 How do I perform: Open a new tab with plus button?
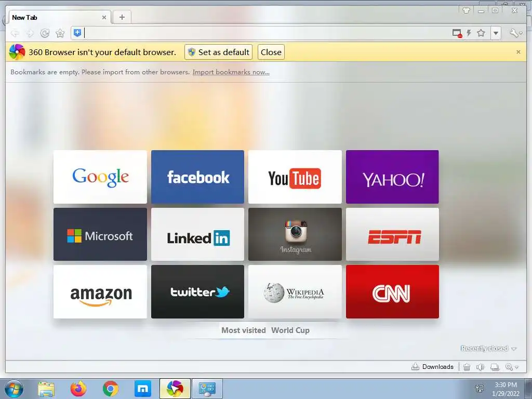(122, 17)
